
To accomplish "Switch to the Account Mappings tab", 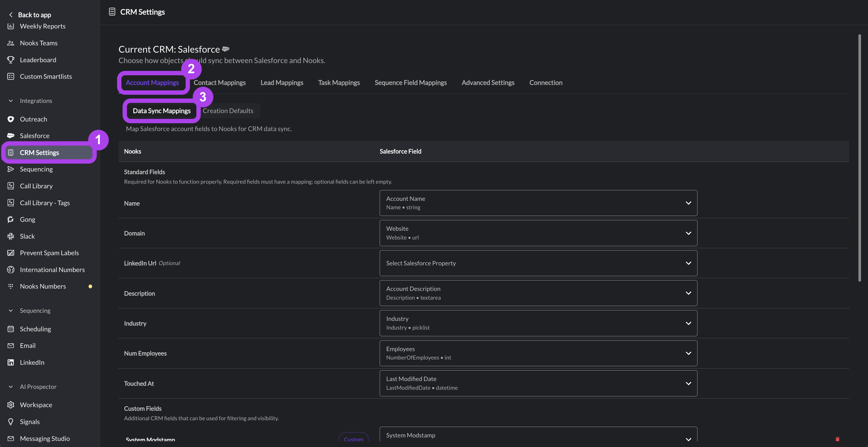I will click(152, 83).
